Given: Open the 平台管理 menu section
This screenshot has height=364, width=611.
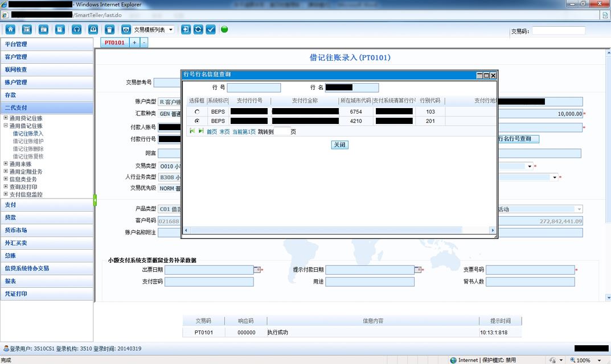Looking at the screenshot, I should (x=47, y=44).
